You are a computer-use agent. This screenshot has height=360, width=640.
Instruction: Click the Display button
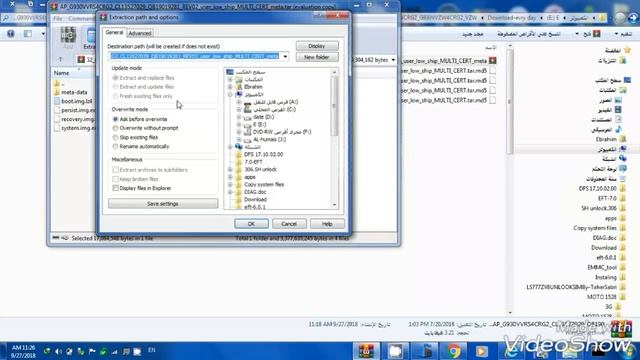tap(317, 46)
